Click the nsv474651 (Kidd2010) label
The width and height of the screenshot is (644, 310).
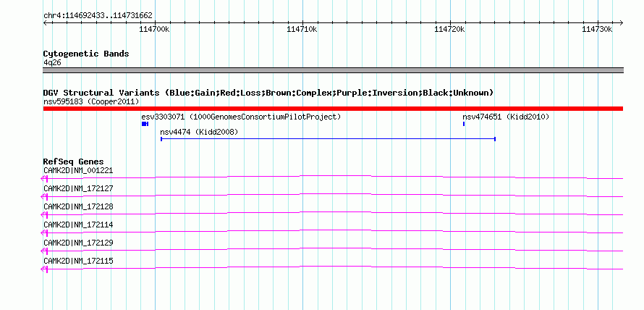506,117
